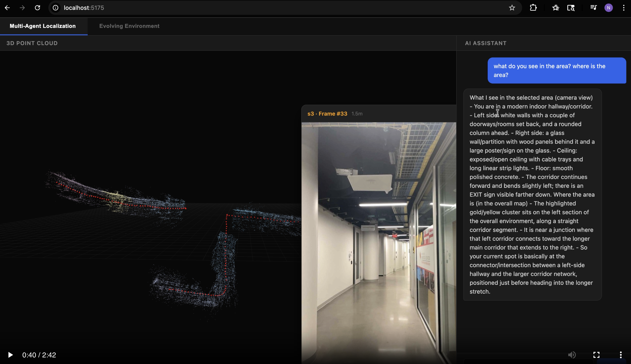Switch to Evolving Environment tab
Viewport: 631px width, 364px height.
pos(129,26)
